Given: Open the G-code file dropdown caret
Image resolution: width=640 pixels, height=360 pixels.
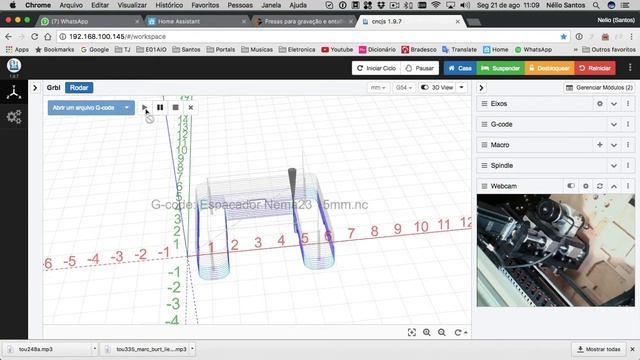Looking at the screenshot, I should click(127, 108).
